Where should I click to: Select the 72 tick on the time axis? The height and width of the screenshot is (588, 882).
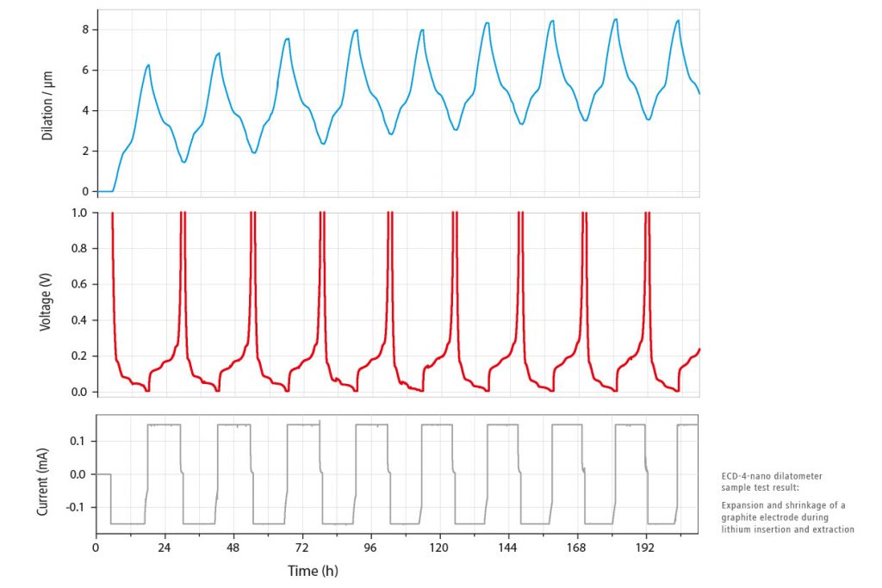click(301, 548)
